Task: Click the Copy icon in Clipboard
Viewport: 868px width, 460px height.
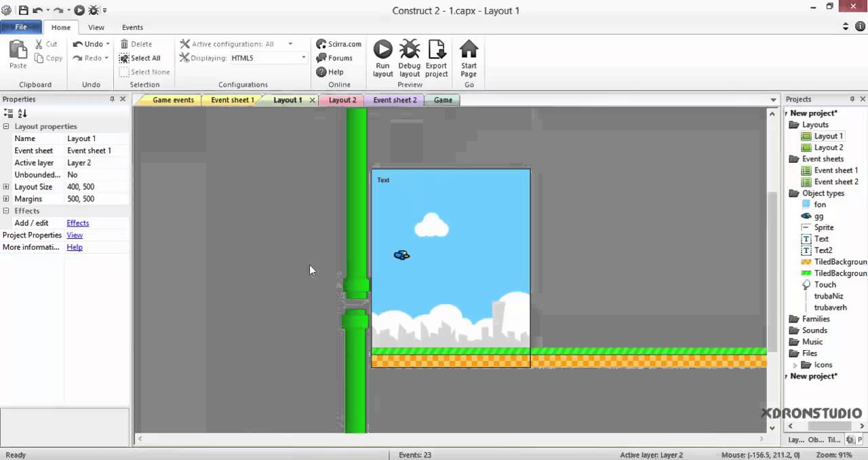Action: click(x=39, y=58)
